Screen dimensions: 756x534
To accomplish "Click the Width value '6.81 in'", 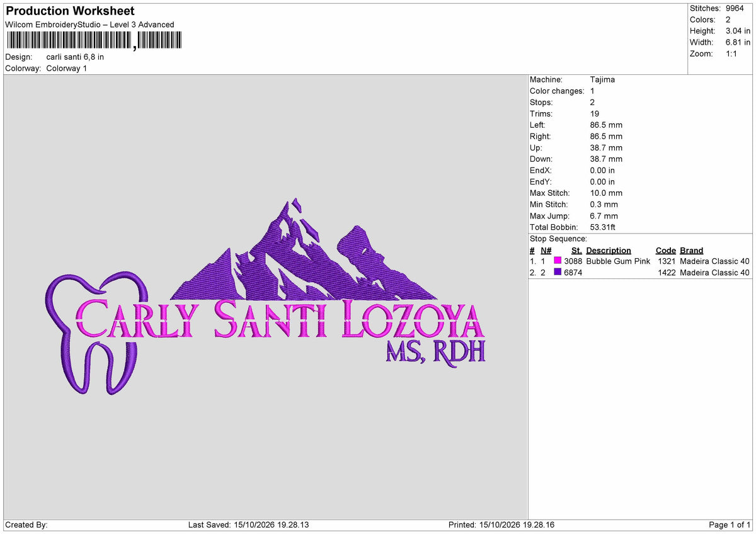I will (x=738, y=42).
